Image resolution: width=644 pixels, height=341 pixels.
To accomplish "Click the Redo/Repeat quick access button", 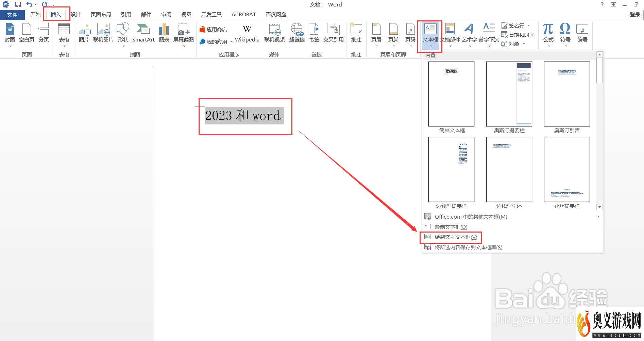I will pyautogui.click(x=45, y=4).
